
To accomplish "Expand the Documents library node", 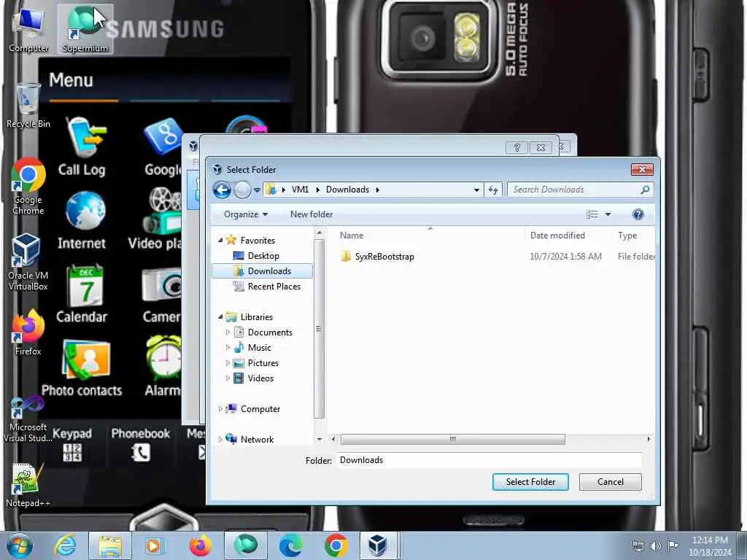I will pyautogui.click(x=228, y=332).
